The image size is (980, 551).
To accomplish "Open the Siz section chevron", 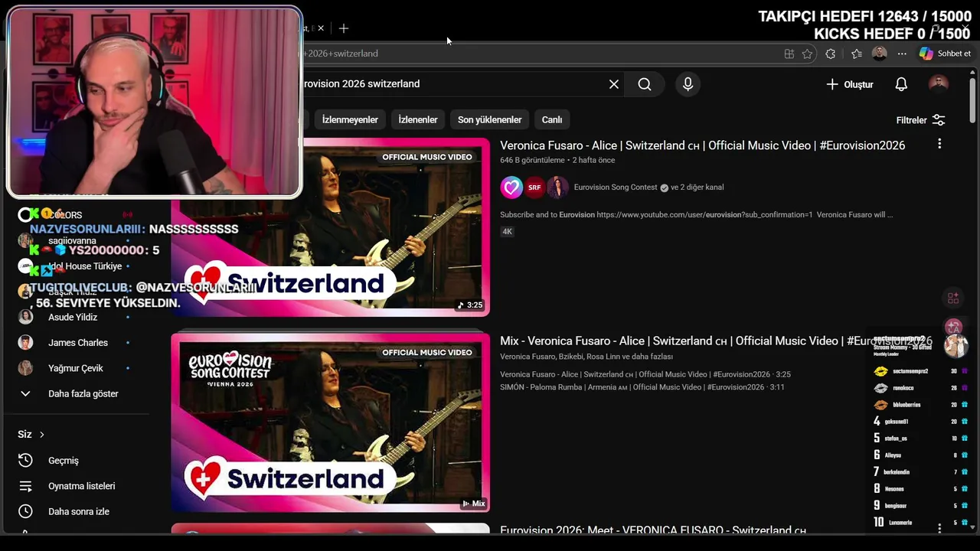I will coord(41,435).
